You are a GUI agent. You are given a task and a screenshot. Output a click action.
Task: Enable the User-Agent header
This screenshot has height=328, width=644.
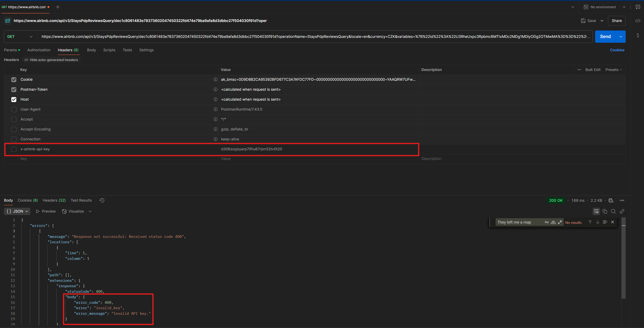point(14,109)
